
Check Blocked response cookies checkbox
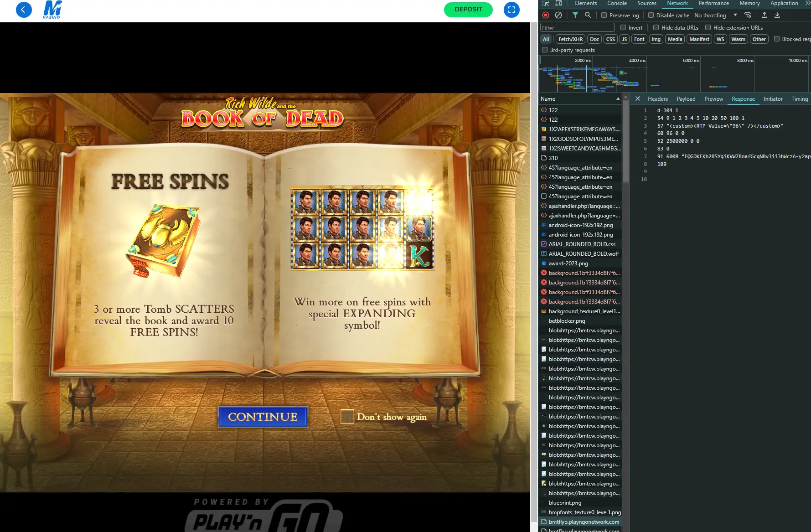[777, 39]
